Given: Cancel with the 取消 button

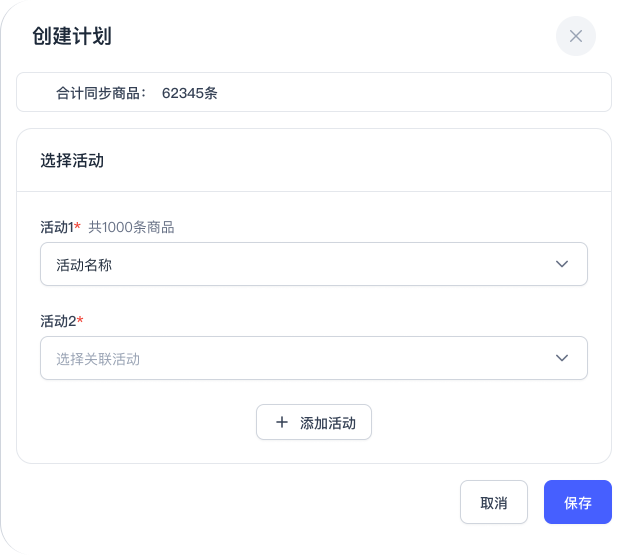Looking at the screenshot, I should click(x=493, y=502).
